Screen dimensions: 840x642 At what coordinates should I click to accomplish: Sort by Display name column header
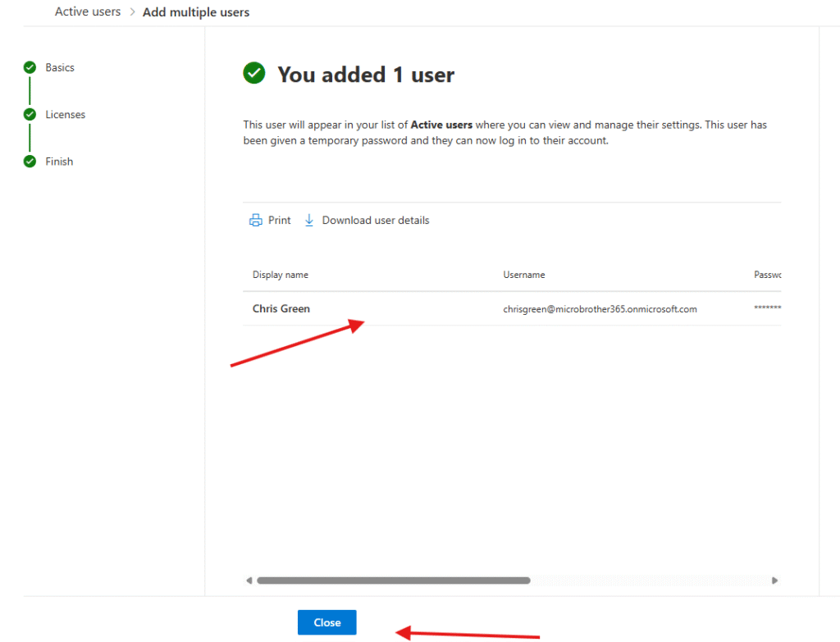pos(281,275)
